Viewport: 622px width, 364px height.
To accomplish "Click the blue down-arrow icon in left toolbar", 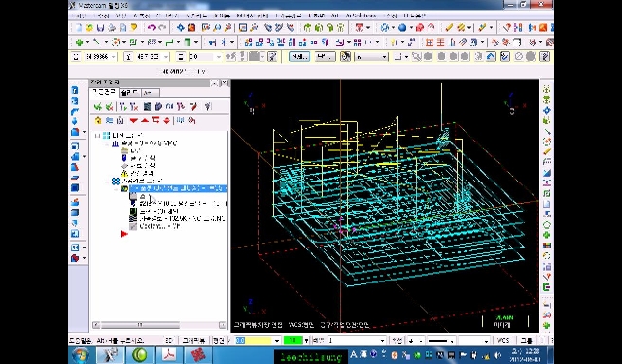I will tap(74, 122).
